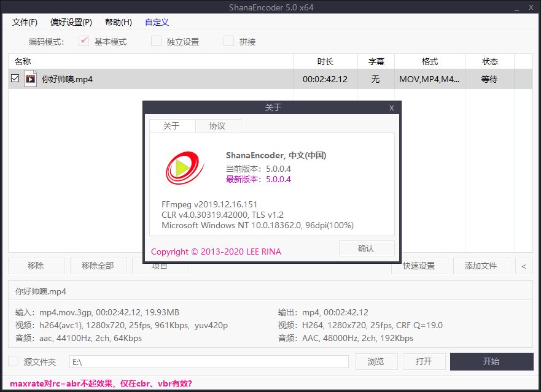Viewport: 541px width, 392px height.
Task: Click the 最新版本: 5.0.0.4 link
Action: tap(259, 179)
